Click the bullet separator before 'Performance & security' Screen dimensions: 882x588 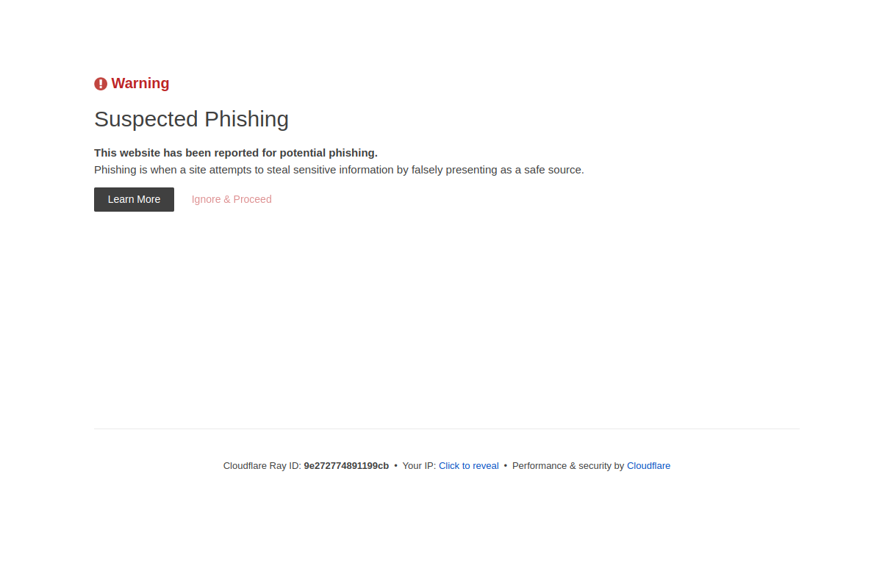505,465
